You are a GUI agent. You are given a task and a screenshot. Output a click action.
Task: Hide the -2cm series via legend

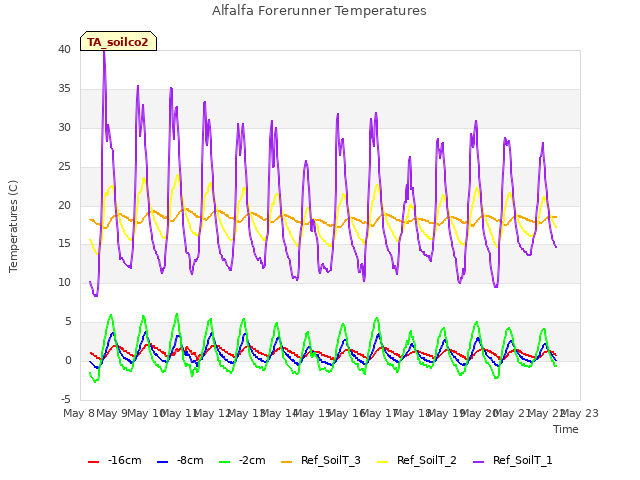242,460
